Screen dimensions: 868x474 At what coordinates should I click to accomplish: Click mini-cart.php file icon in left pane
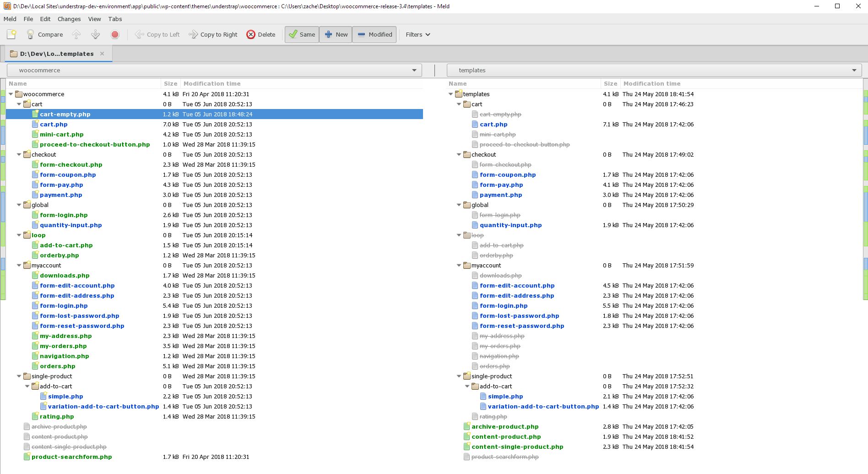coord(35,134)
